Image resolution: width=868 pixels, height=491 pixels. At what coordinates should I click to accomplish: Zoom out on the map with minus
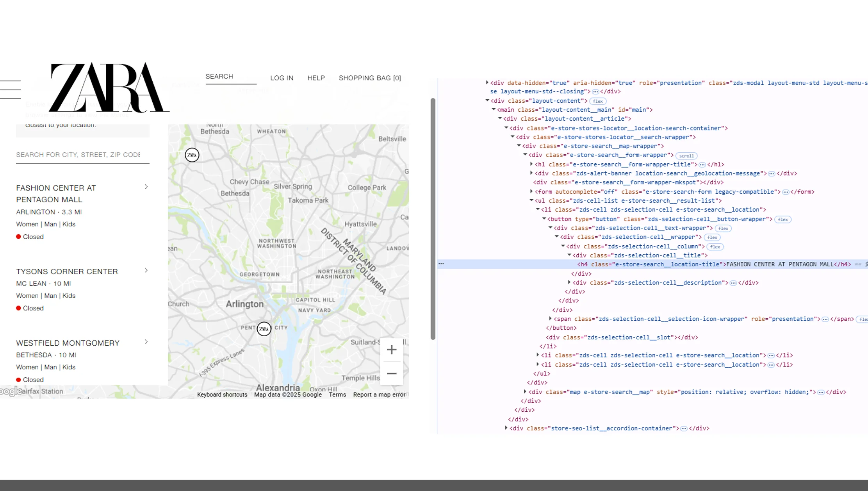pyautogui.click(x=392, y=373)
